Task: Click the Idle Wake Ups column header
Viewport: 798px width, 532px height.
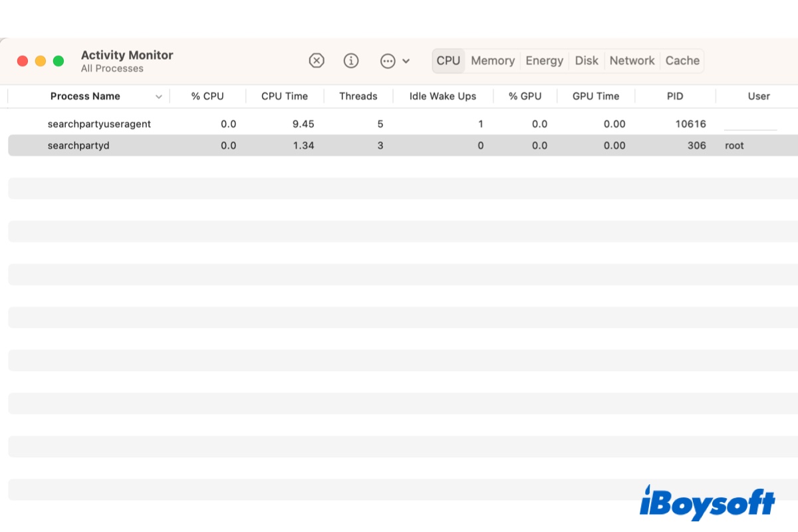Action: [x=443, y=96]
